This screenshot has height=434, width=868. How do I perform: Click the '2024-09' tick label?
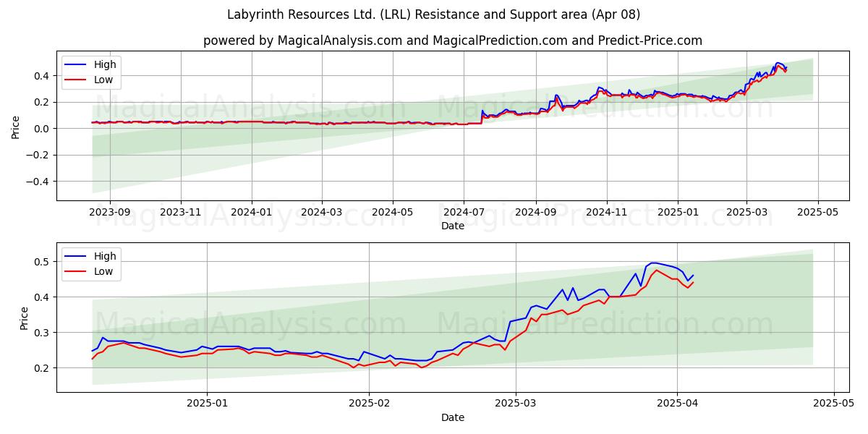tap(535, 212)
